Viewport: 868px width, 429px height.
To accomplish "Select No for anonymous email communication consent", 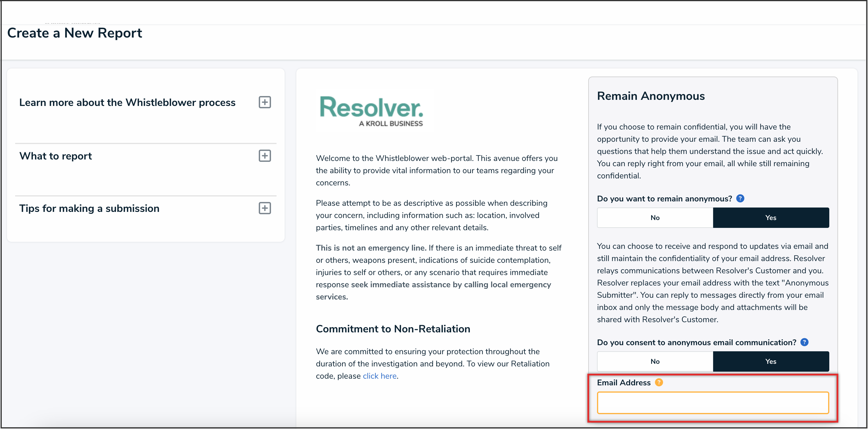I will [x=655, y=361].
